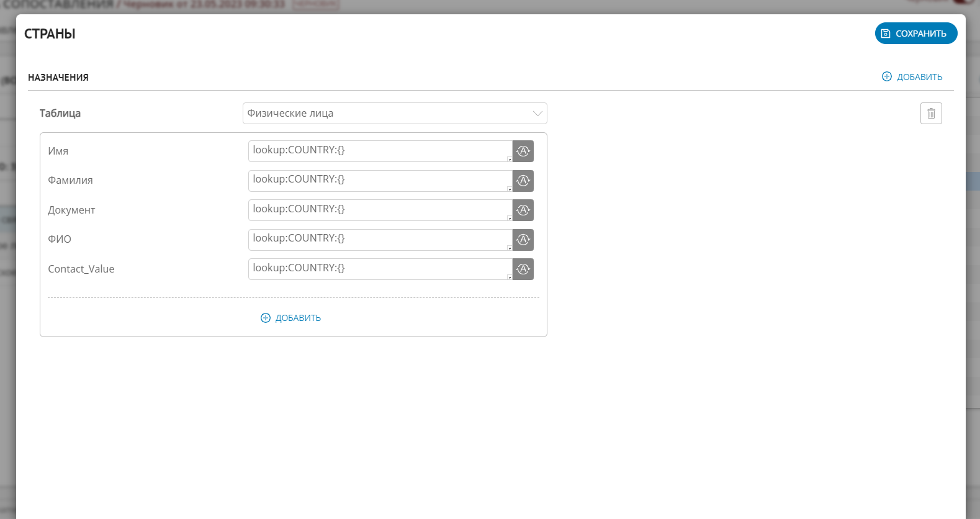Click the expression icon beside Документ field
The height and width of the screenshot is (519, 980).
523,210
